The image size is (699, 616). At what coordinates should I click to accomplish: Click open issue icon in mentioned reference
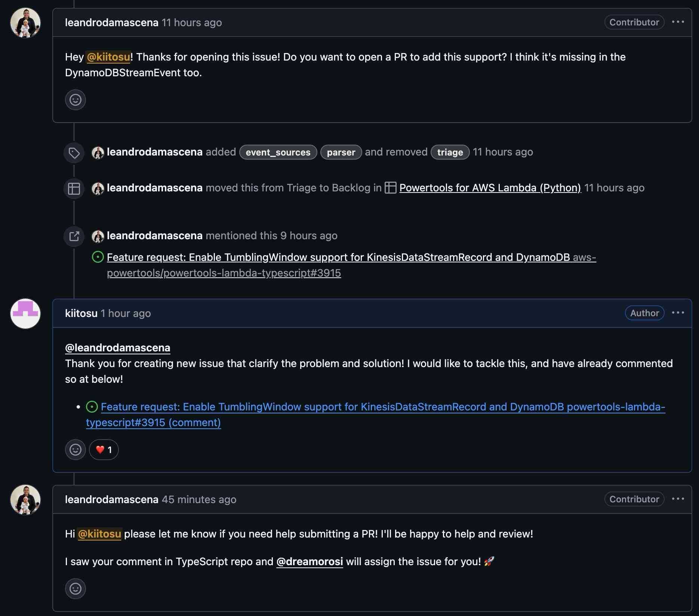click(x=98, y=257)
